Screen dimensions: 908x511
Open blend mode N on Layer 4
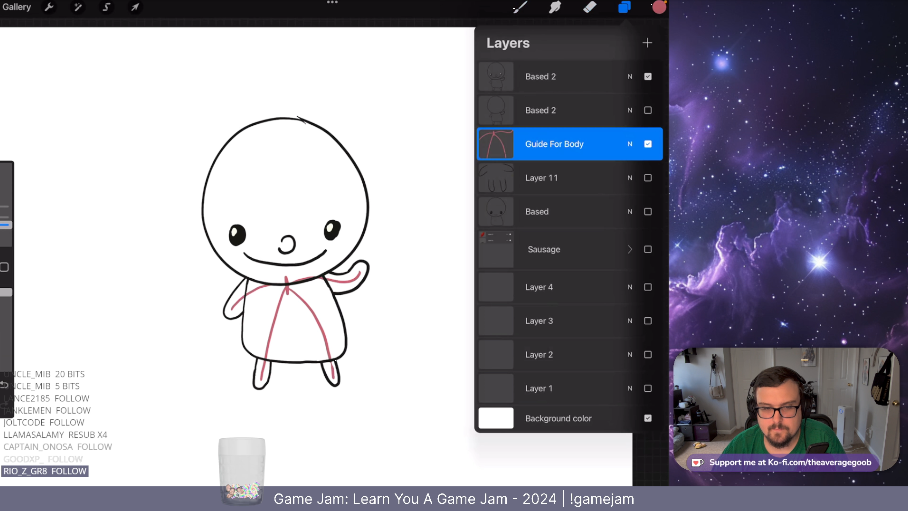pos(630,287)
